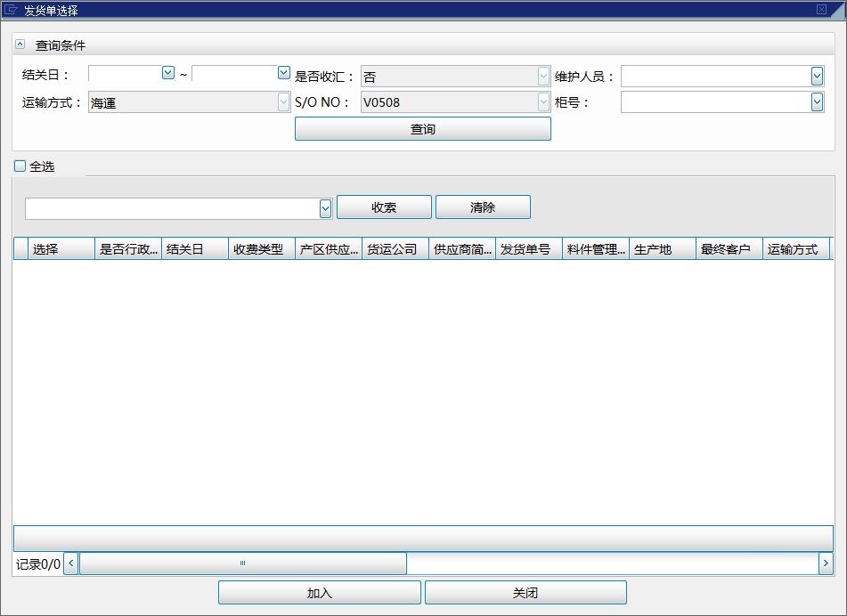Select the 货运公司 column header
This screenshot has width=847, height=616.
click(x=395, y=249)
